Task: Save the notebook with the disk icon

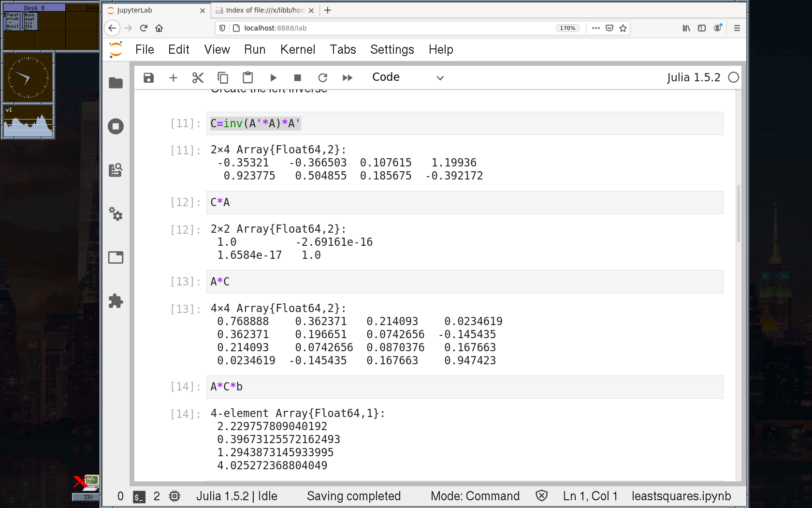Action: click(x=148, y=78)
